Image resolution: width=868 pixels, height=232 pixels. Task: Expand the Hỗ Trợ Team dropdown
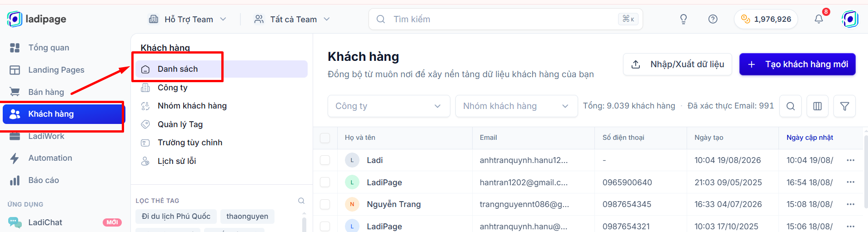[x=188, y=19]
